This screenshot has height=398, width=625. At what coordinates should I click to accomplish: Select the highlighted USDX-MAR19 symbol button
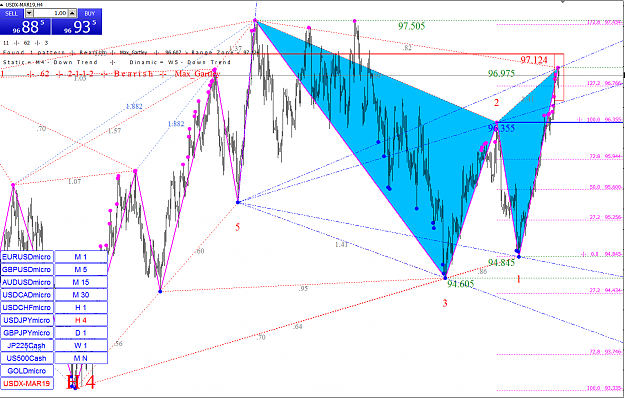tap(27, 384)
